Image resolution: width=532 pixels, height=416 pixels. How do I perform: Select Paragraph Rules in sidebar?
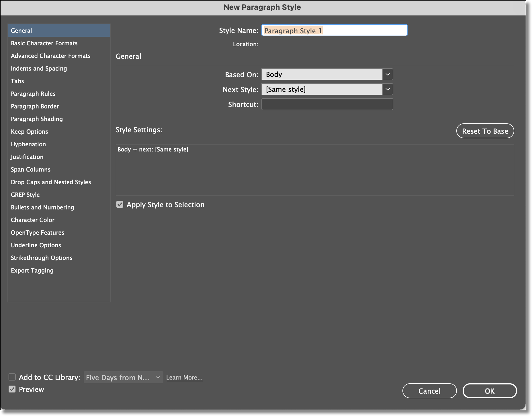coord(33,94)
